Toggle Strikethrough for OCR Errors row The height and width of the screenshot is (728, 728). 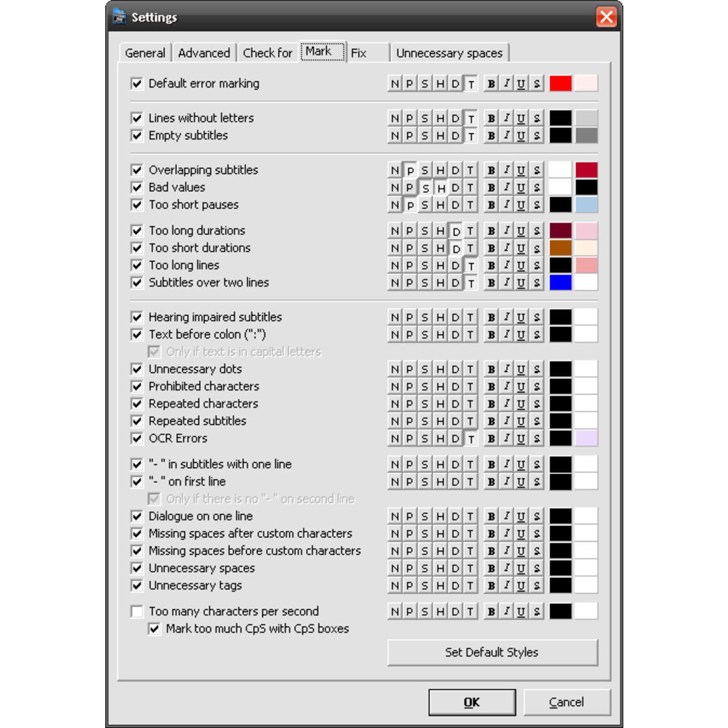tap(536, 439)
